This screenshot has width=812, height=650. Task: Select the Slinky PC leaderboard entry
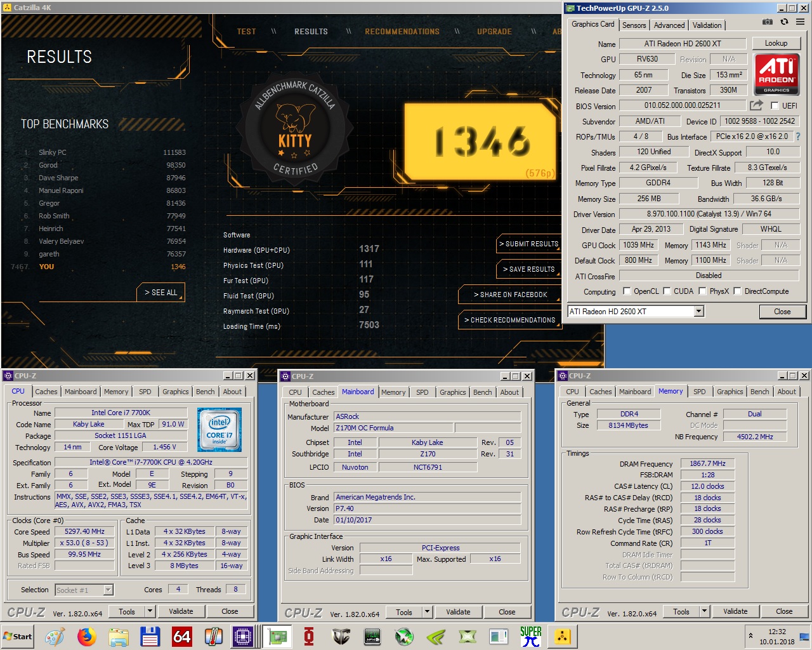[x=105, y=152]
